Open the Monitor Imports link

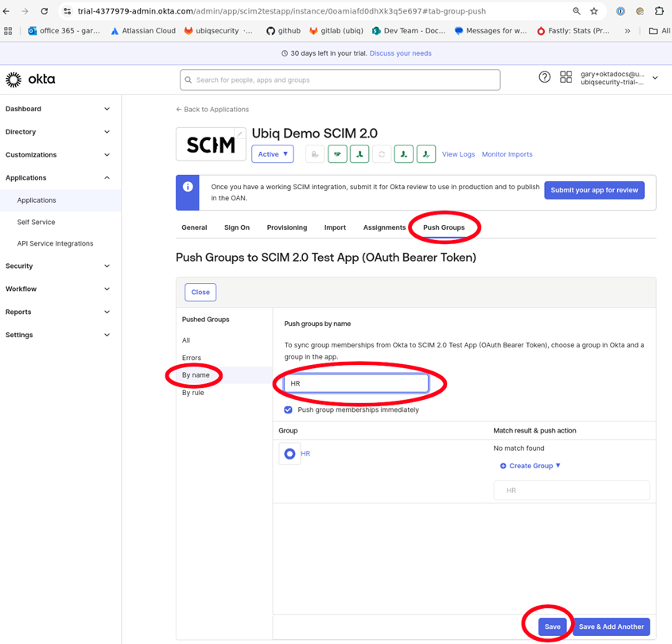coord(507,154)
